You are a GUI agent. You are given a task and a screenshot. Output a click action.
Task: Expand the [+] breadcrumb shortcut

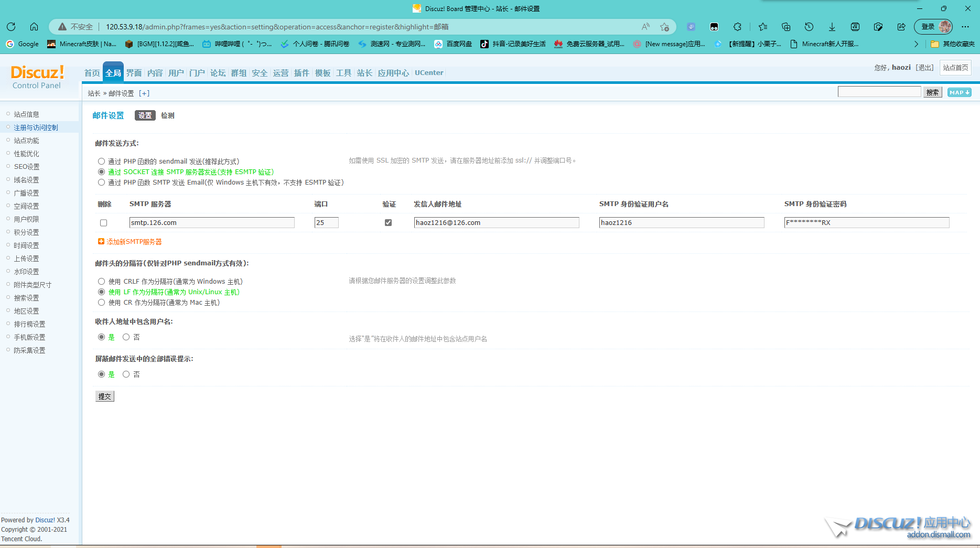tap(144, 93)
